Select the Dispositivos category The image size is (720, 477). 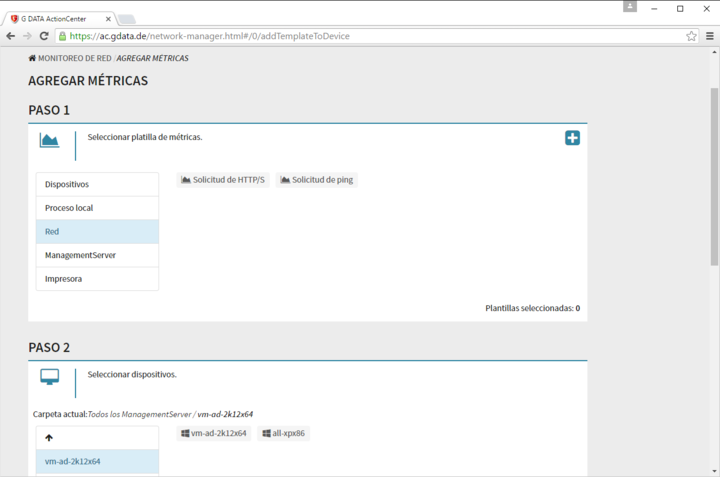97,184
